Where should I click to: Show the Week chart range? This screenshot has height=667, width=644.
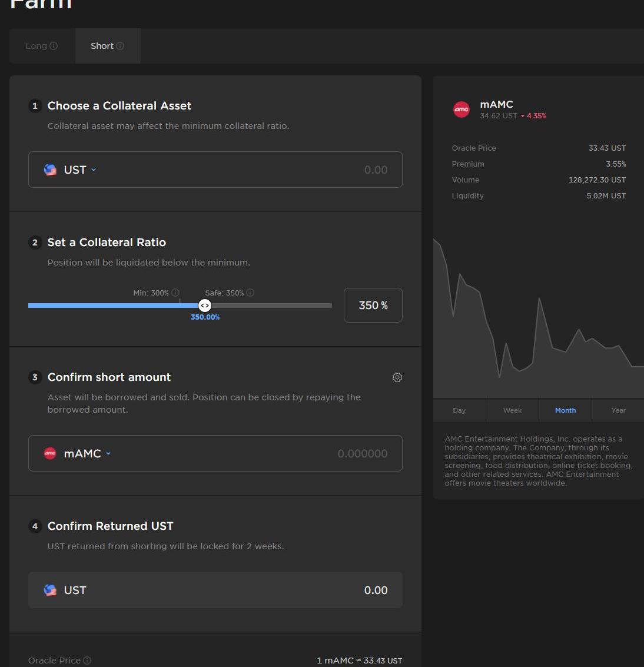pyautogui.click(x=512, y=410)
